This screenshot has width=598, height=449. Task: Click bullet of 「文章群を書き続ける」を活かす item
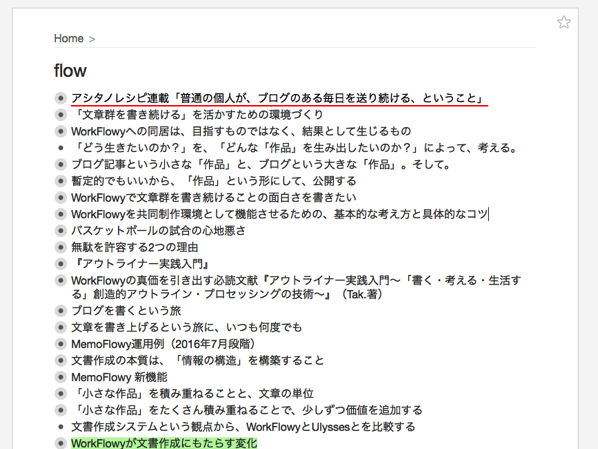[x=61, y=114]
